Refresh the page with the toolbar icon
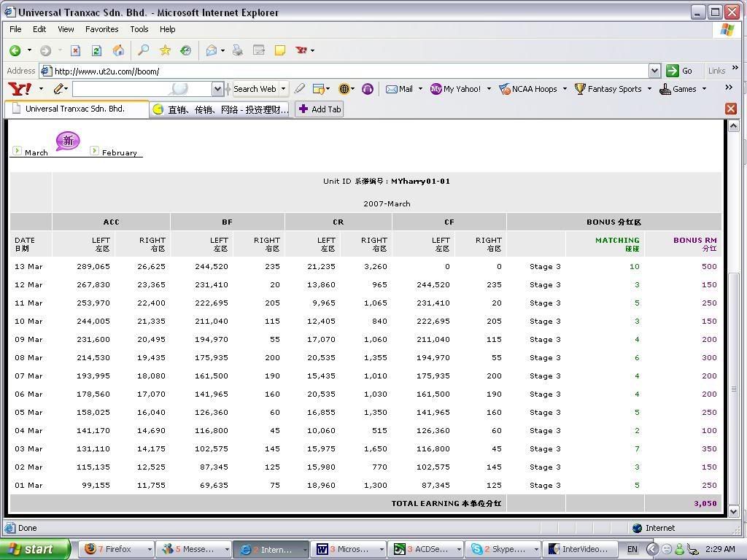747x560 pixels. [96, 50]
